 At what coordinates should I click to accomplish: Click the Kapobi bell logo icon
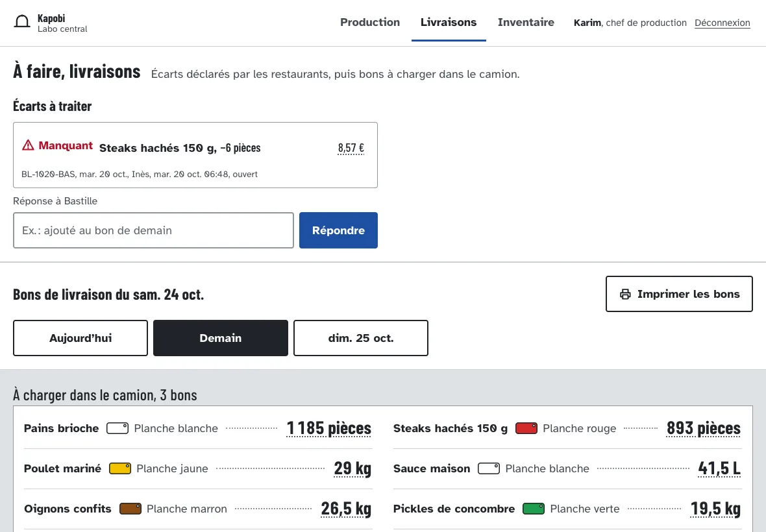point(22,21)
